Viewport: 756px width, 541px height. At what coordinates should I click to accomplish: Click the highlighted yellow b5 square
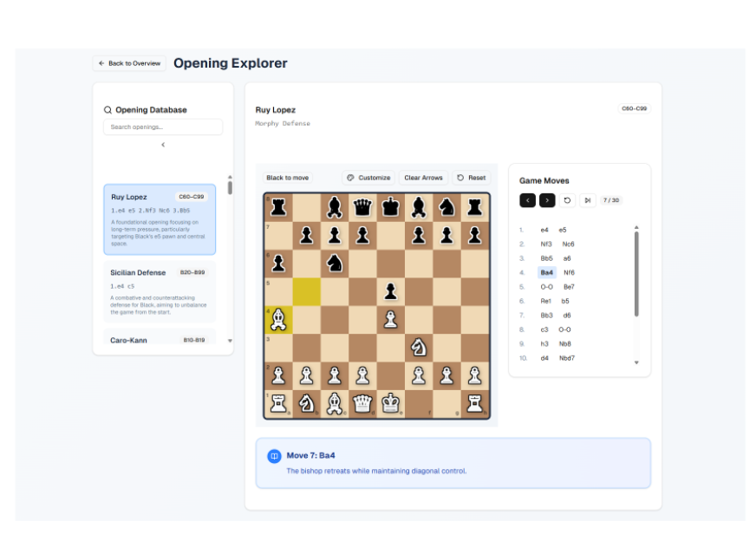coord(306,291)
